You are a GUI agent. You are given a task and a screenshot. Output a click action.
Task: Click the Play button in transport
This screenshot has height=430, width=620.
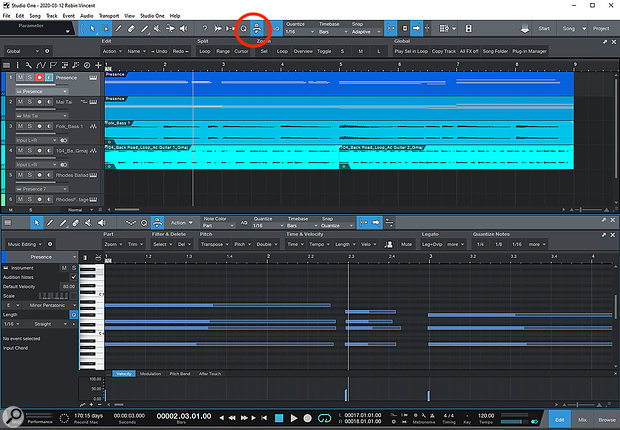tap(293, 418)
